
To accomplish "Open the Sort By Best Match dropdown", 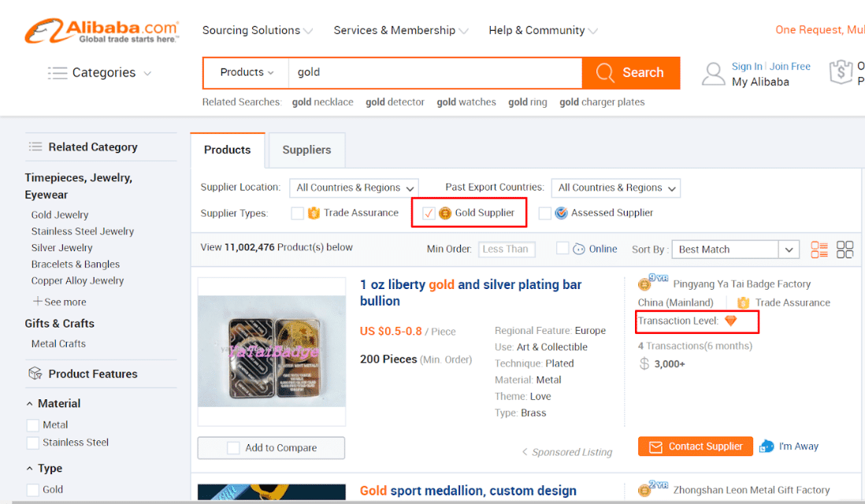I will (735, 250).
